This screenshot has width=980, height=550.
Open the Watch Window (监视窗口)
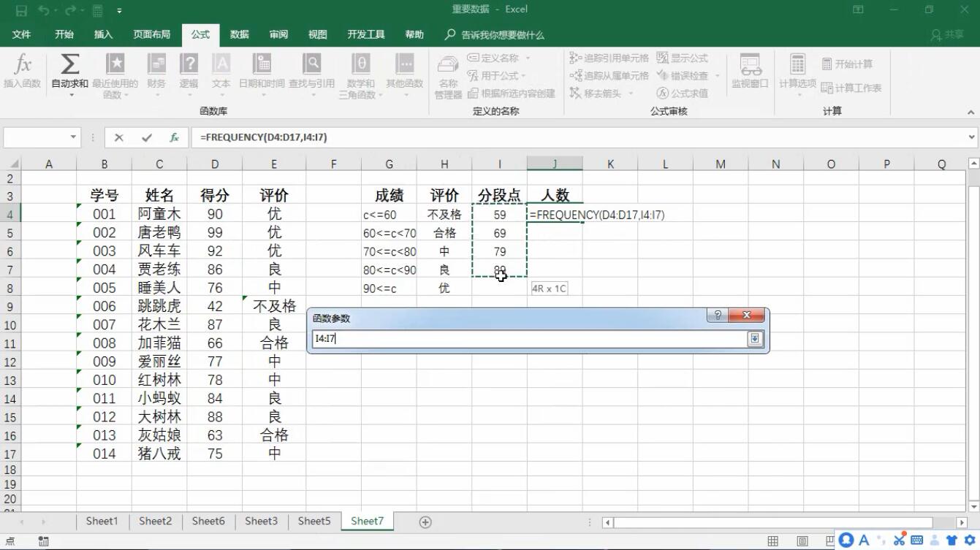[x=751, y=72]
